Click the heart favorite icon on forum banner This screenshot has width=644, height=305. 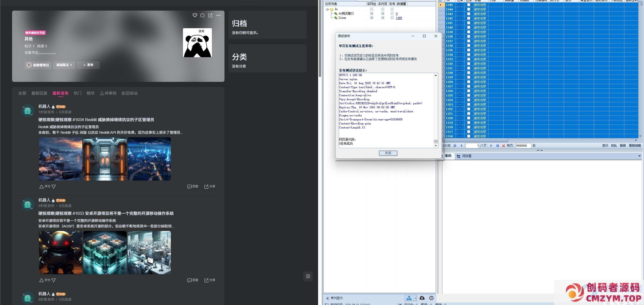coord(195,15)
